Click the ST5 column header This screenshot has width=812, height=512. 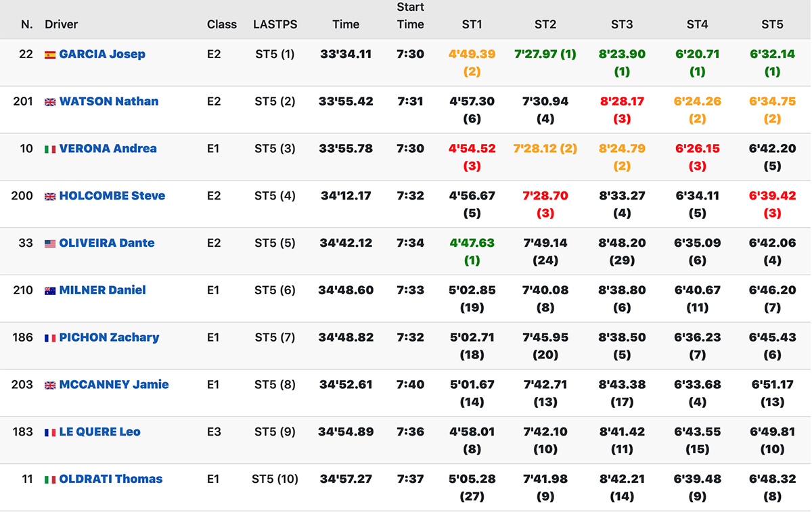772,24
